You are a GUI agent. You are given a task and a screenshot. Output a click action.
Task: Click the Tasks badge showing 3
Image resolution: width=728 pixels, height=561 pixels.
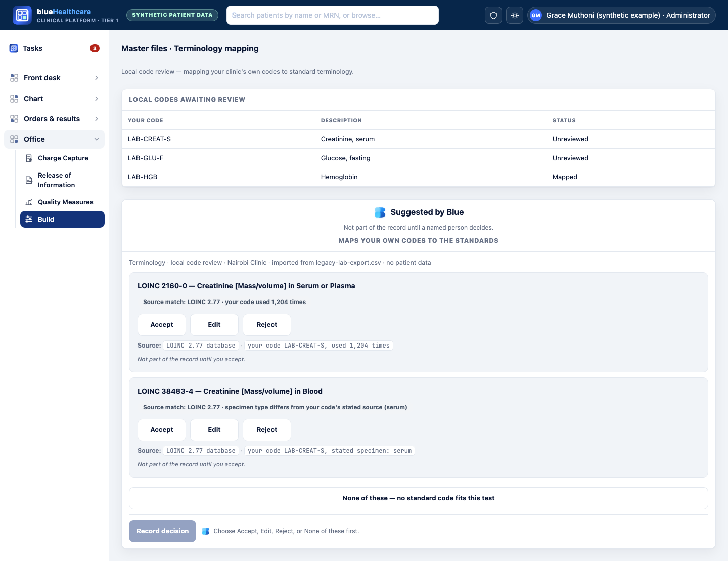point(95,48)
